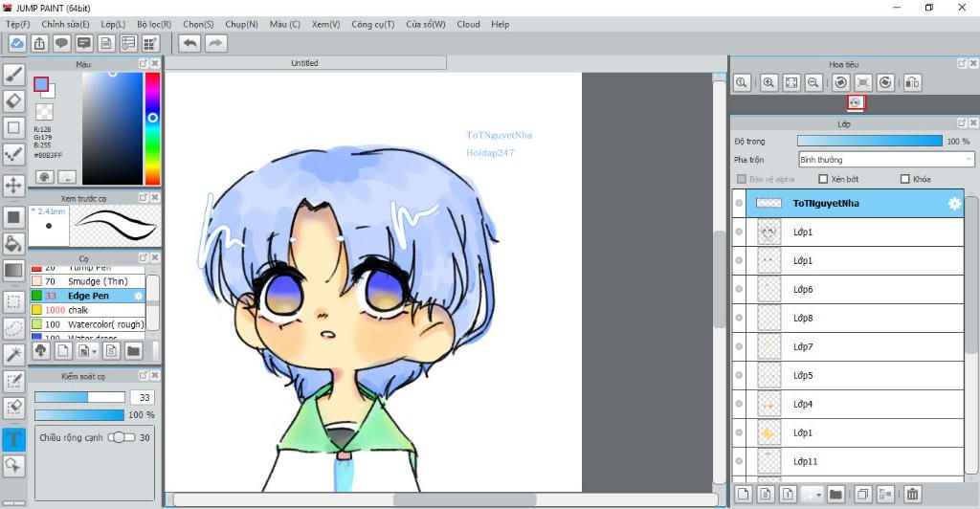Delete layer with trash icon
The width and height of the screenshot is (980, 509).
click(x=912, y=494)
